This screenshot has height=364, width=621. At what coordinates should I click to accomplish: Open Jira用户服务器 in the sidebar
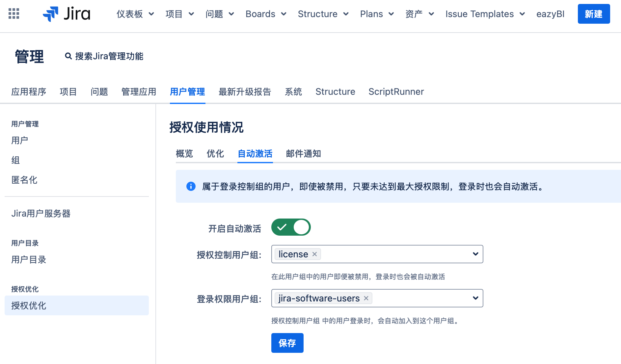41,214
